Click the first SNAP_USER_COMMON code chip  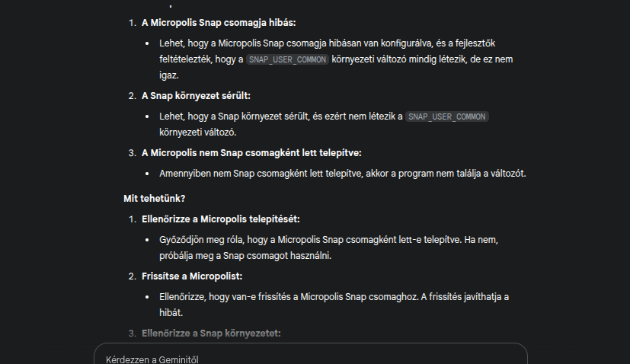[x=288, y=59]
